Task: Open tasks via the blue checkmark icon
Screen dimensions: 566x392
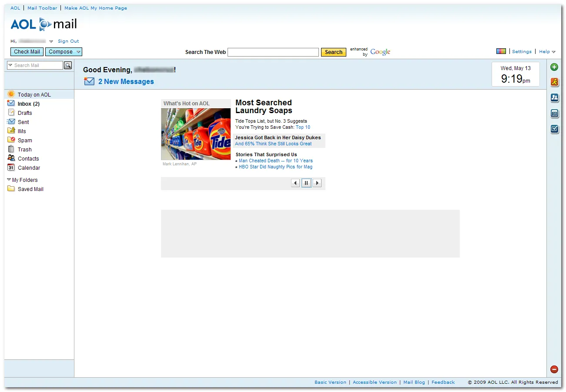Action: coord(554,129)
